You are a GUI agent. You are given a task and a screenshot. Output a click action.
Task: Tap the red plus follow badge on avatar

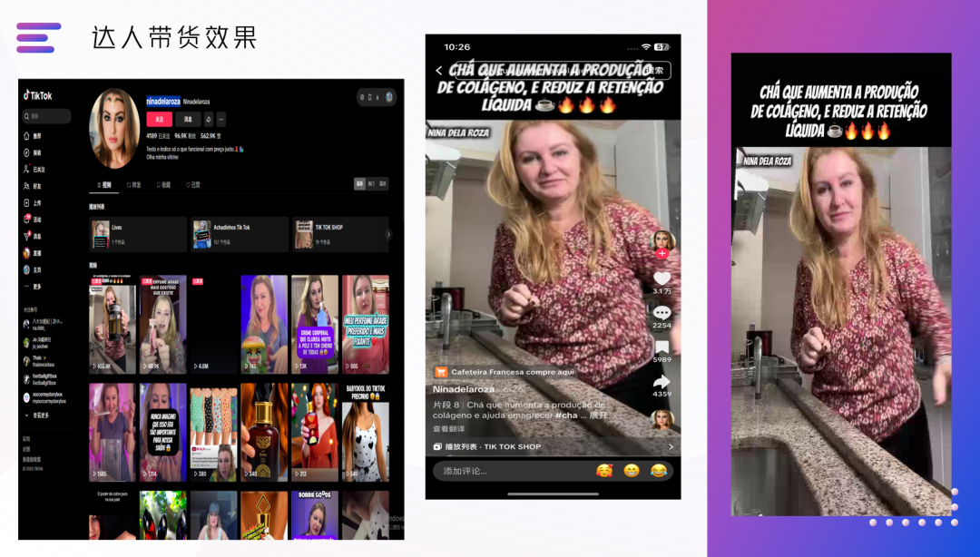coord(661,253)
